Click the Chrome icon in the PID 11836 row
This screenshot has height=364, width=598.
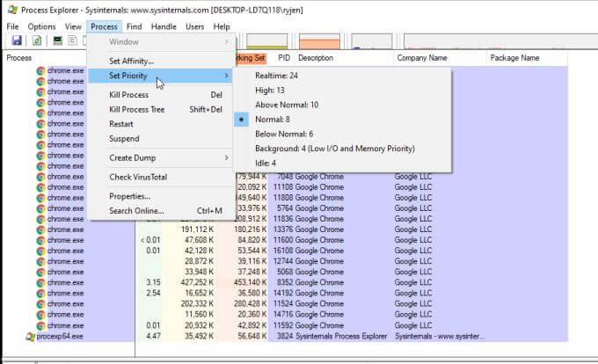[x=40, y=219]
